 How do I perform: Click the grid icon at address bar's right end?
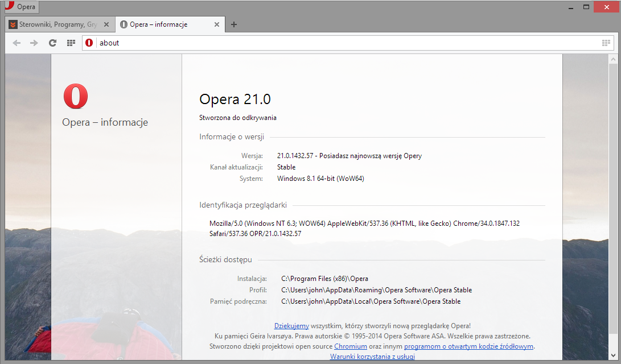[x=606, y=43]
